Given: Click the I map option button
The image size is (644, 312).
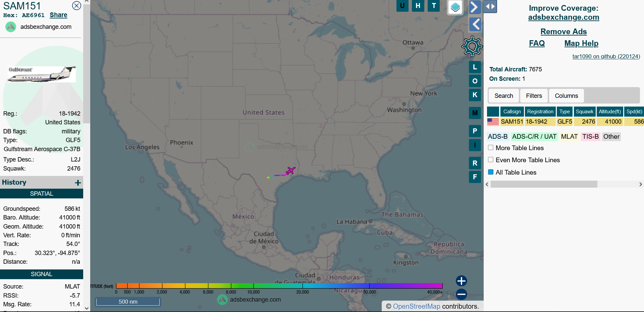Looking at the screenshot, I should (x=475, y=145).
